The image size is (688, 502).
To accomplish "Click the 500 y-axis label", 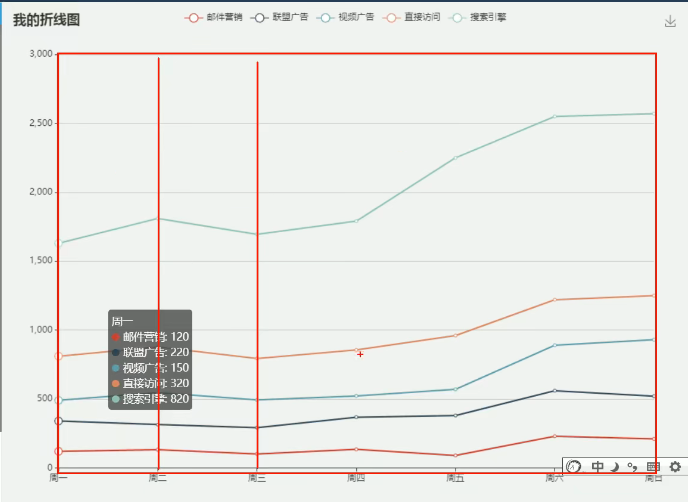I will coord(45,398).
